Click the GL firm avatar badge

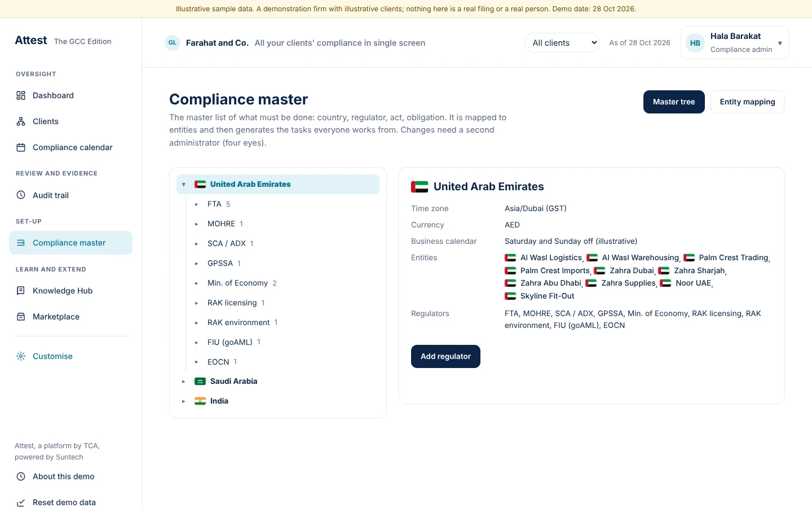pos(173,43)
